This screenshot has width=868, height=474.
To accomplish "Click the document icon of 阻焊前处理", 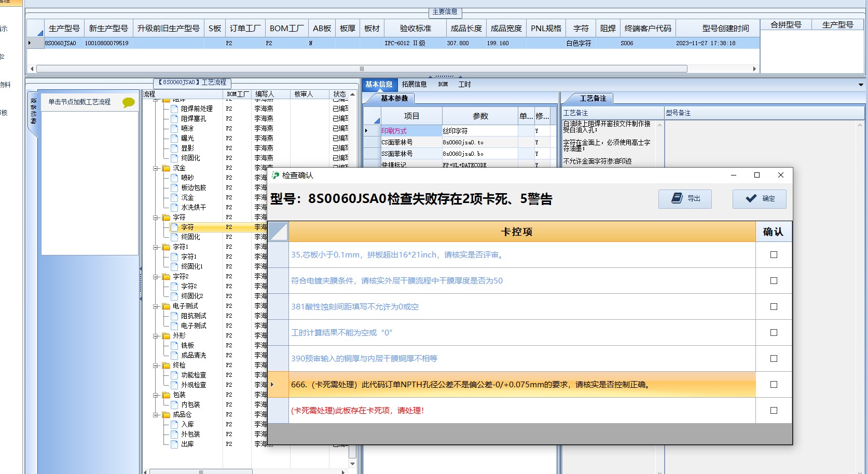I will [174, 109].
